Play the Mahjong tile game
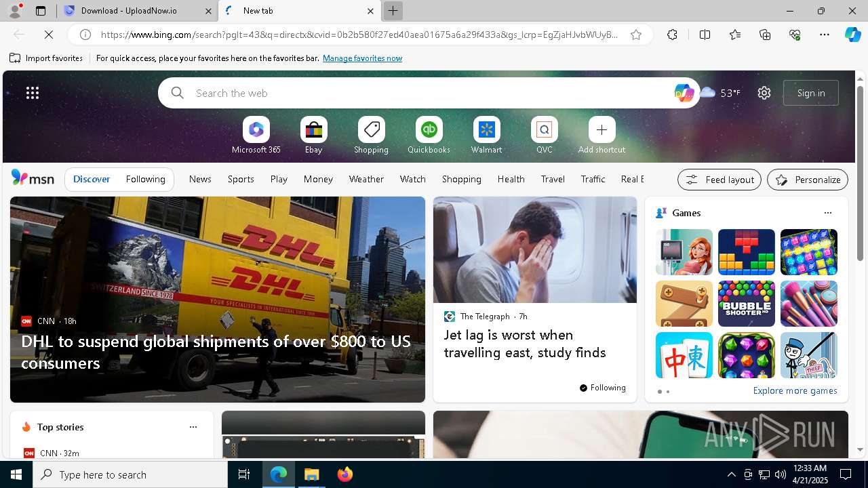The height and width of the screenshot is (488, 868). point(684,355)
